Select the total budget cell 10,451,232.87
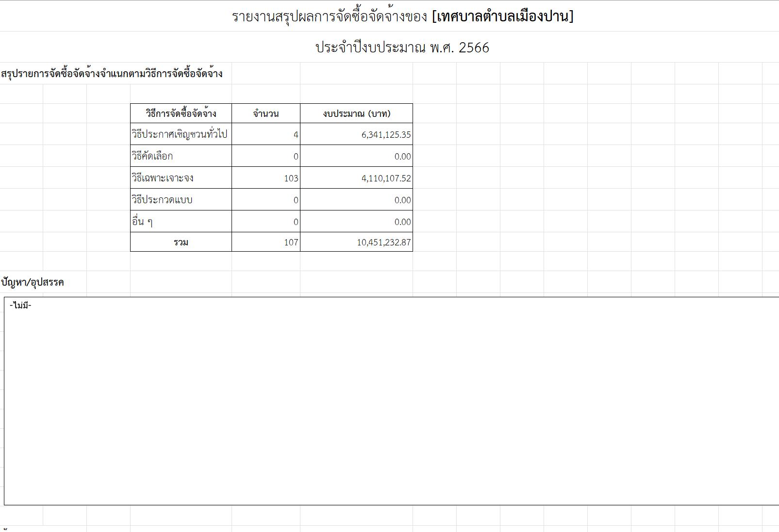The height and width of the screenshot is (532, 779). coord(383,242)
